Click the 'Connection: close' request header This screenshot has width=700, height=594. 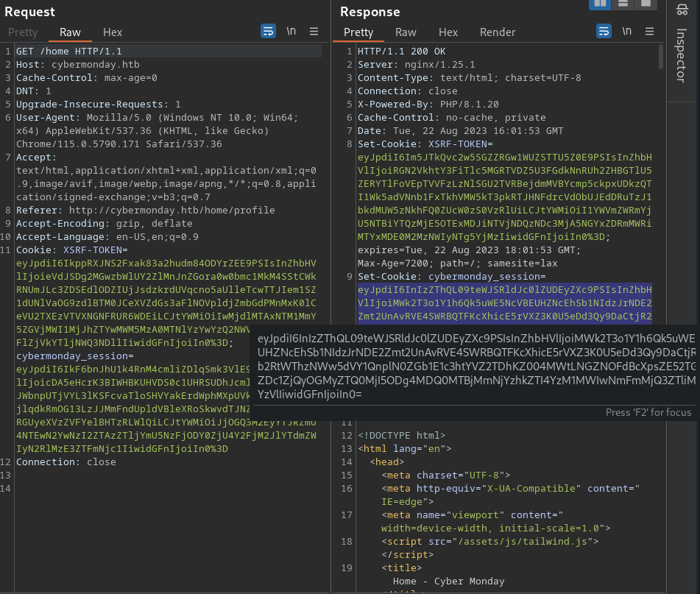[x=66, y=462]
